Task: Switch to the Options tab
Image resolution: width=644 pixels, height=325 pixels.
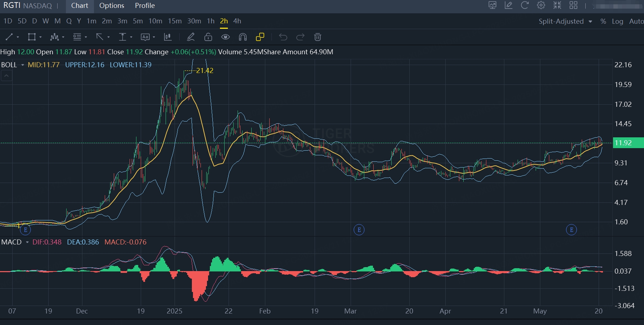Action: pyautogui.click(x=112, y=6)
